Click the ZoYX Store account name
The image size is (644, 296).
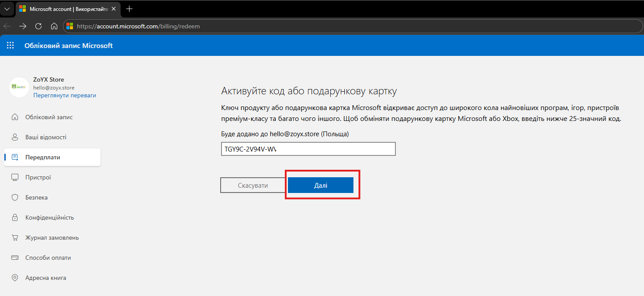(x=48, y=80)
